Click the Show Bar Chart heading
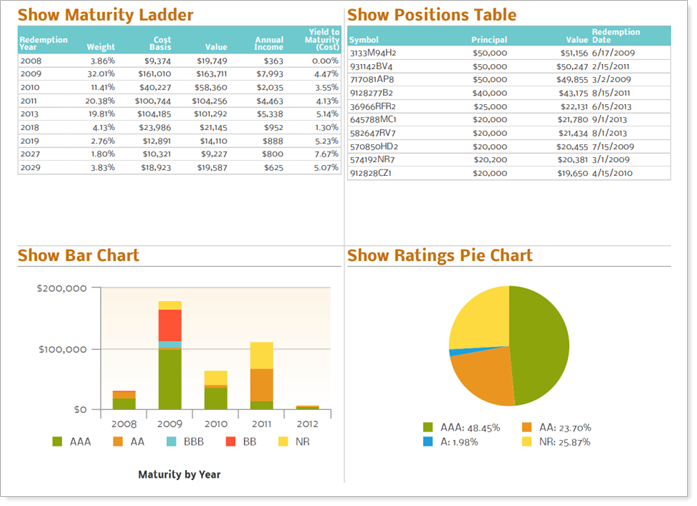 click(x=78, y=256)
